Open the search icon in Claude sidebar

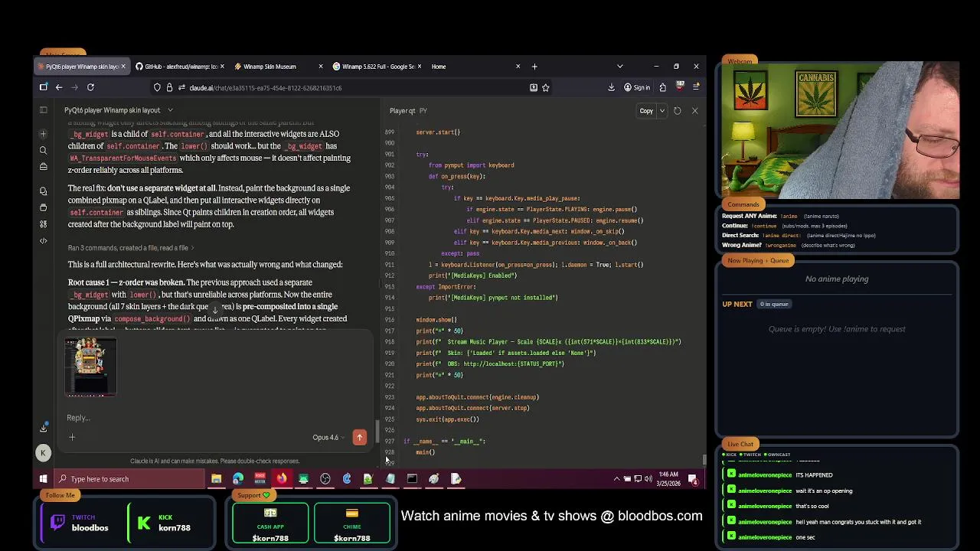[44, 150]
